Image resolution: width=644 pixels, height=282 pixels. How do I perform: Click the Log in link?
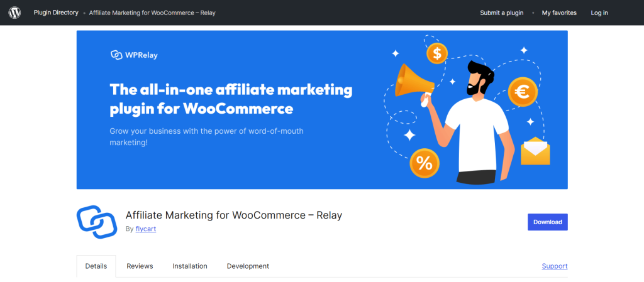pyautogui.click(x=599, y=13)
